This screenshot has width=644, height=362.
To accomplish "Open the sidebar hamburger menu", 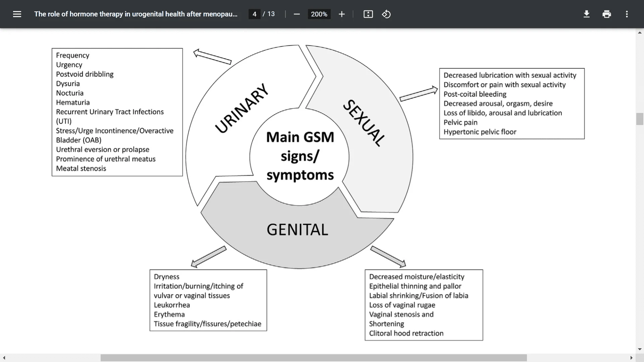I will pos(17,14).
